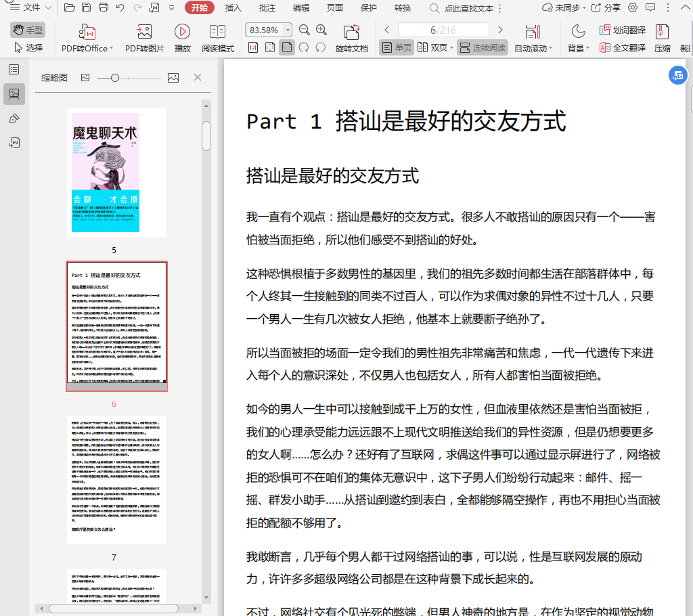Switch to the 批注 annotation tab
The image size is (693, 616).
click(x=267, y=8)
